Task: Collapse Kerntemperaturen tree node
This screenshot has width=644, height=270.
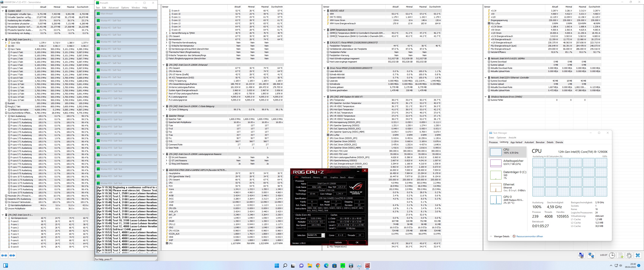Action: click(6, 218)
